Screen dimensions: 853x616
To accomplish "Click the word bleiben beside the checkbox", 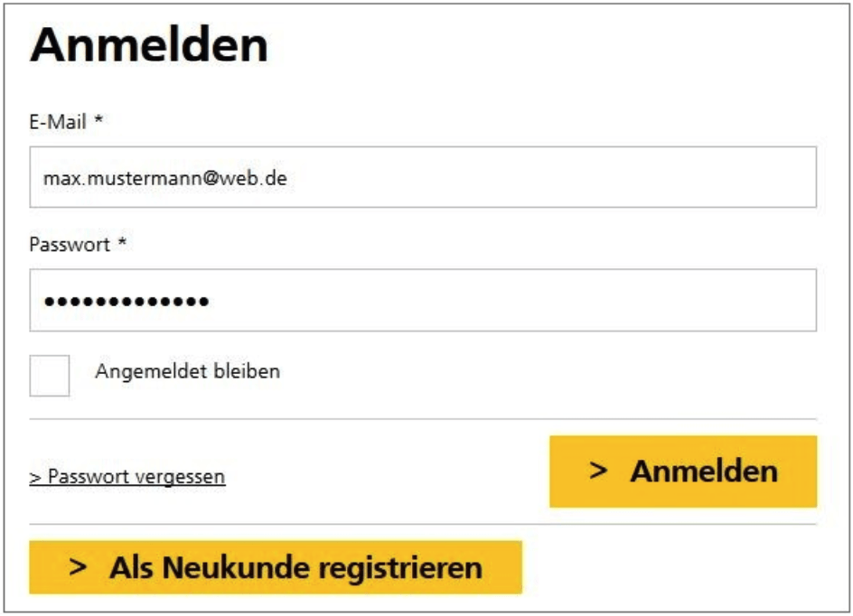I will 249,371.
